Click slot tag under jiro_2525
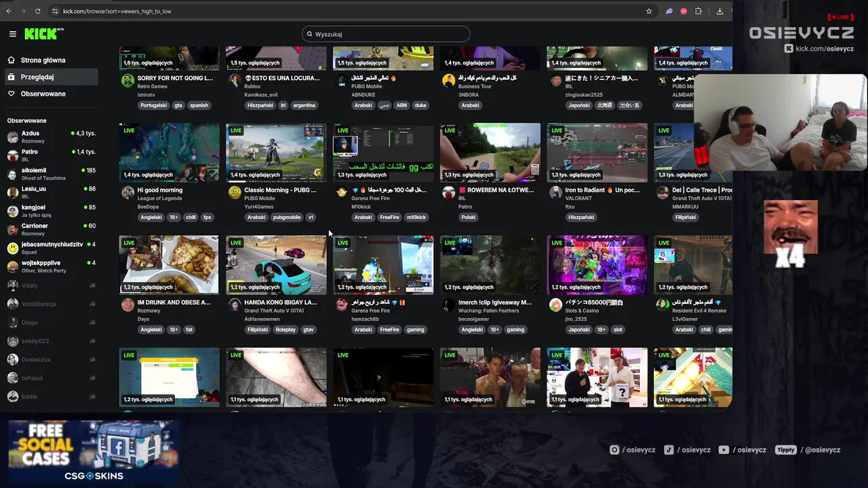 618,330
